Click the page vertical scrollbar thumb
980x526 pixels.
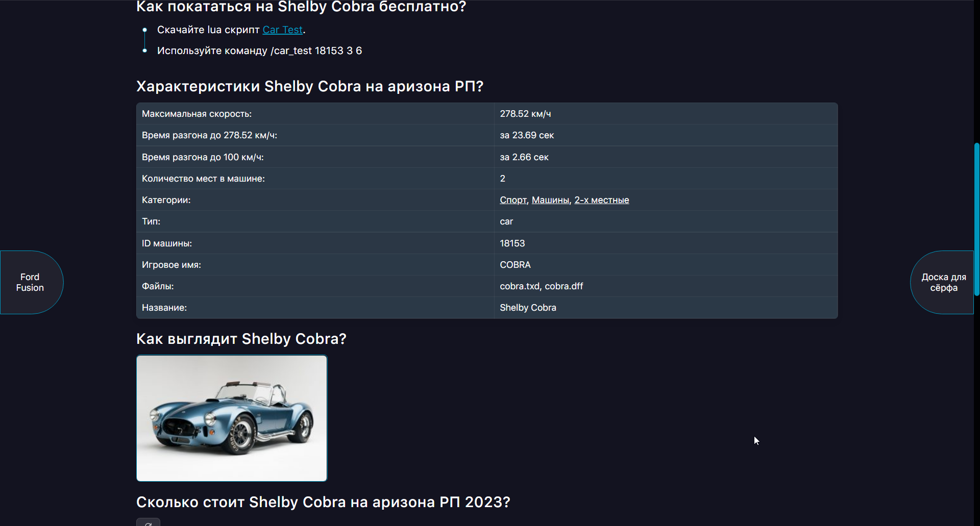[x=976, y=219]
